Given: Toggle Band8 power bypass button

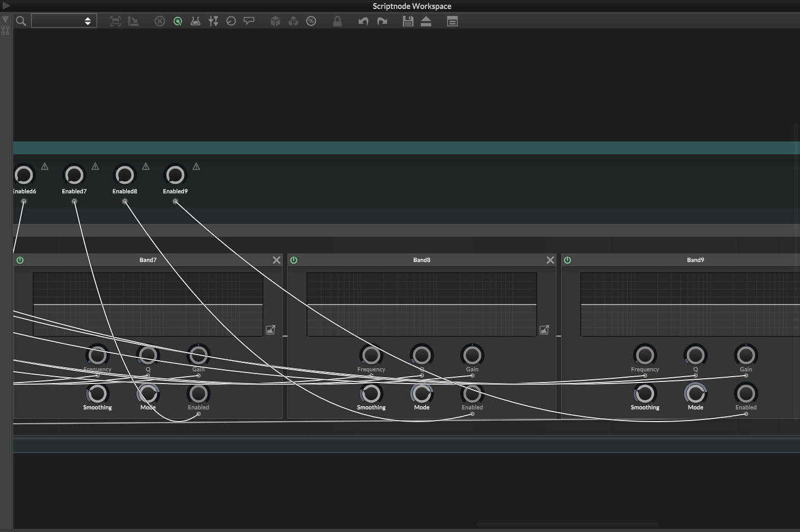Looking at the screenshot, I should [294, 260].
